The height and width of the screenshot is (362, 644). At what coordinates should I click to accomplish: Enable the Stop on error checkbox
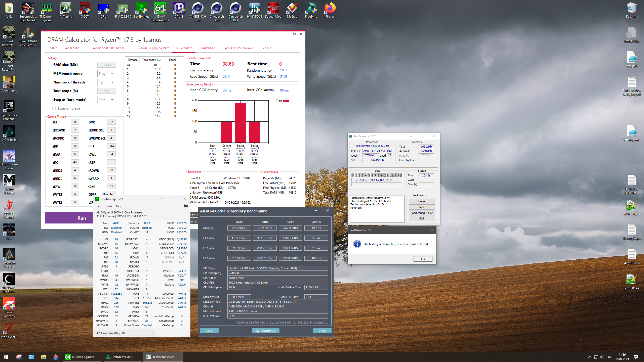point(54,108)
